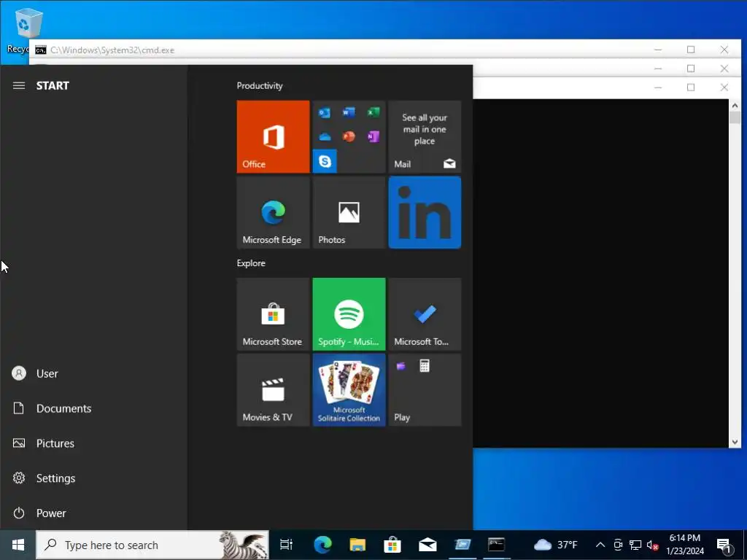The width and height of the screenshot is (747, 560).
Task: Open the PowerPoint icon in Office folder tile
Action: click(349, 136)
